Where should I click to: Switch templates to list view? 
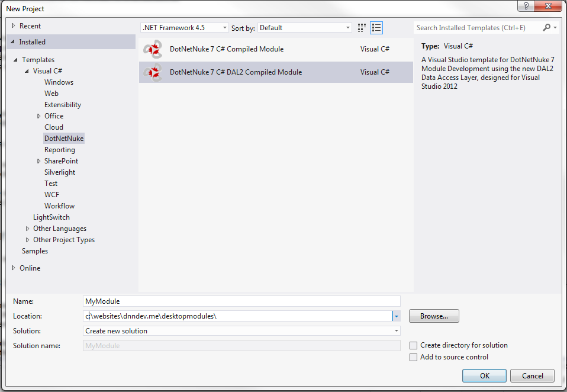coord(376,27)
